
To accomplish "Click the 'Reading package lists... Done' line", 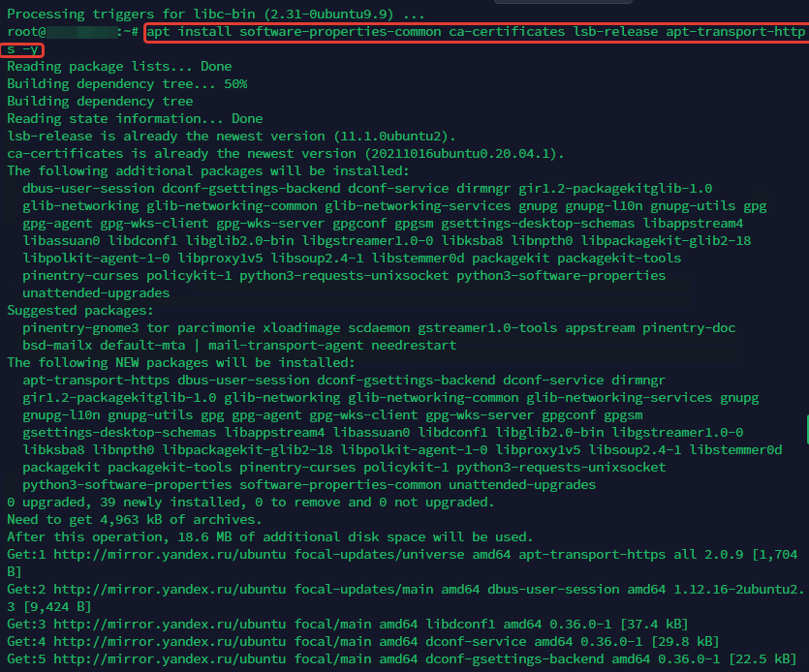I will click(116, 67).
